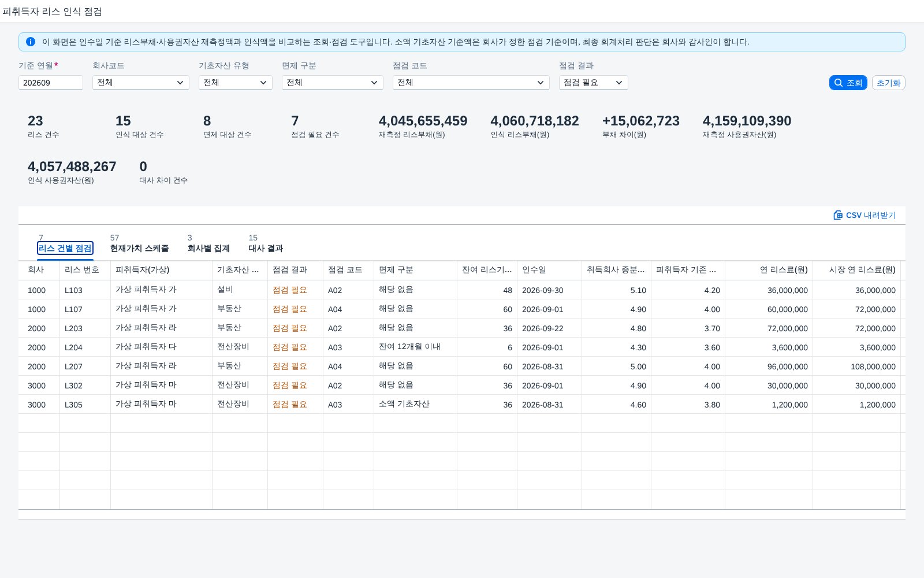Image resolution: width=924 pixels, height=578 pixels.
Task: Open the 점검 코드 dropdown
Action: point(471,83)
